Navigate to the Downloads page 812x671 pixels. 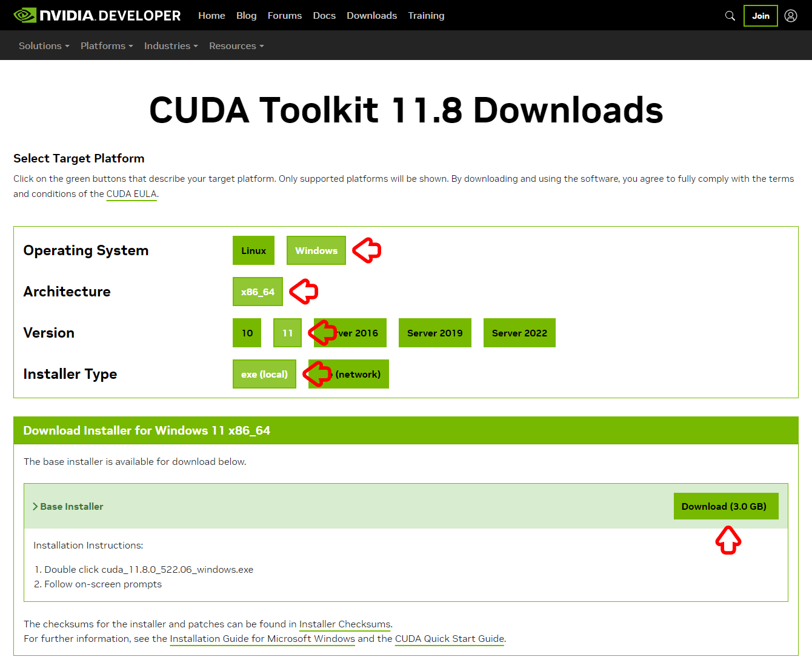click(371, 15)
